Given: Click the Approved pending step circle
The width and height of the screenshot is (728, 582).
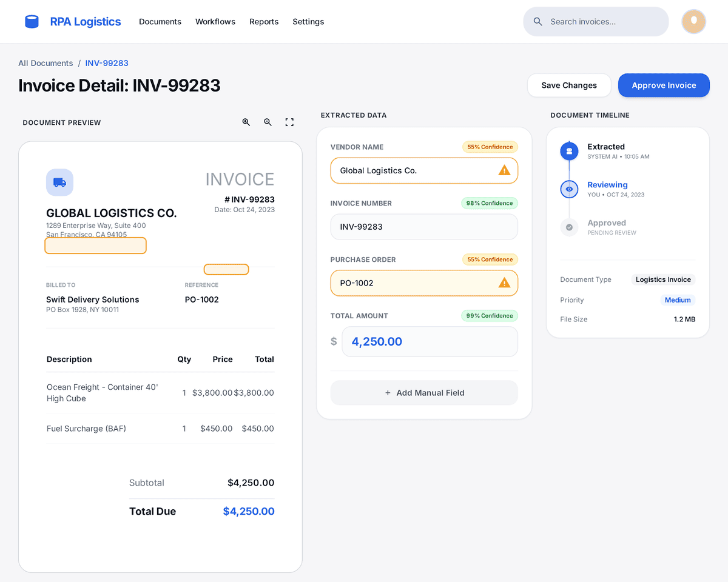Looking at the screenshot, I should pos(569,227).
